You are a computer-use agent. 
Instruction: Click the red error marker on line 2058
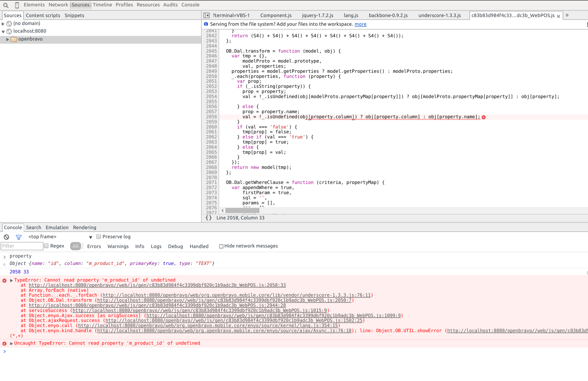click(483, 117)
